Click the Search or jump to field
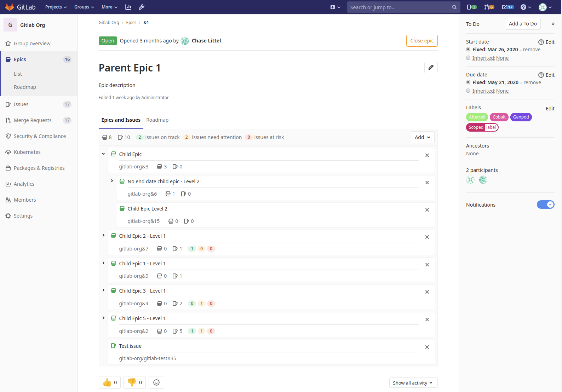 coord(400,7)
